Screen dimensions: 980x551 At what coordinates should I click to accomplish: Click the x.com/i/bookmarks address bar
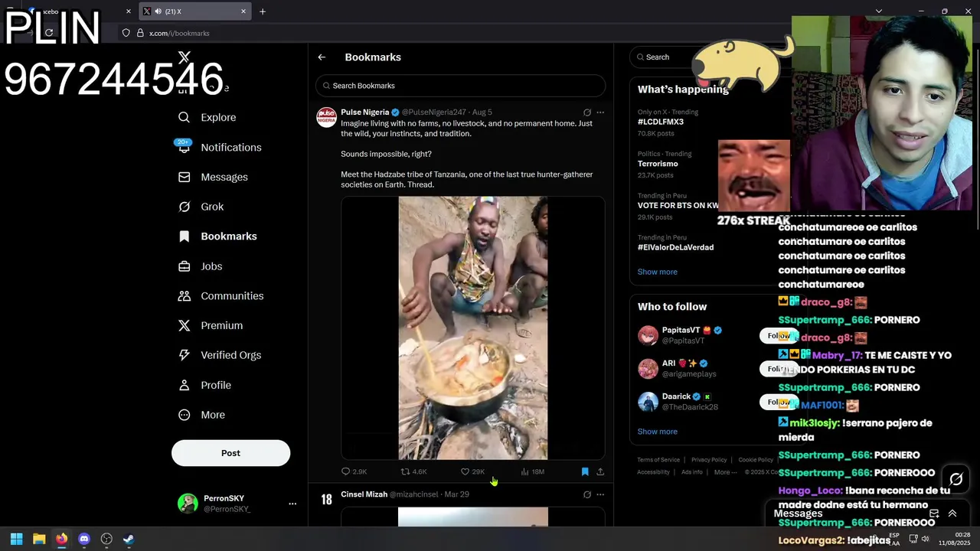tap(179, 33)
